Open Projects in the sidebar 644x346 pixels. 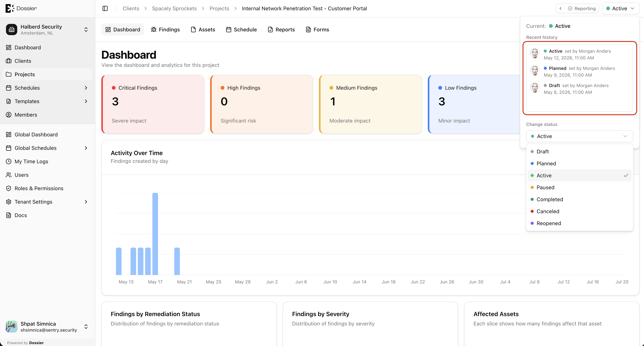47,74
